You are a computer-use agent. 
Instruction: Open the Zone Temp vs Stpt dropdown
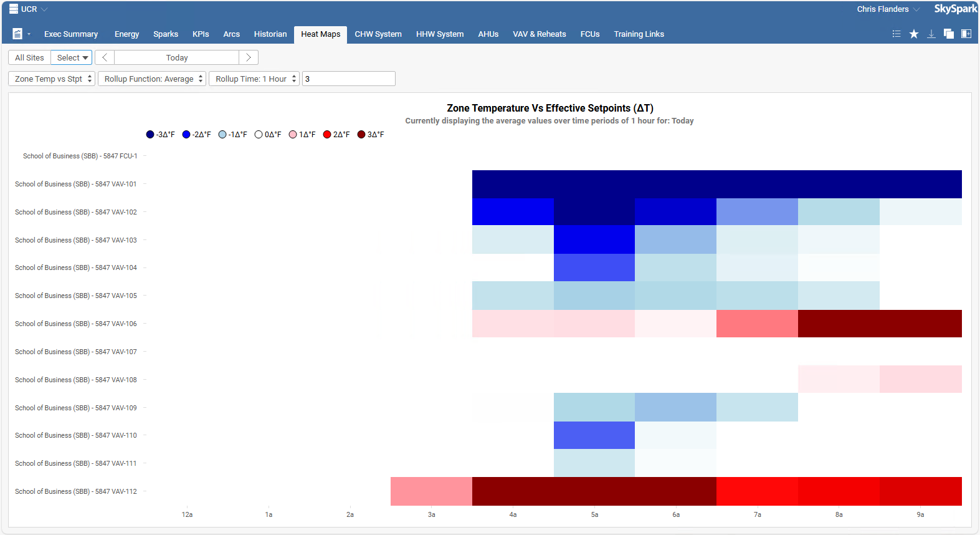pyautogui.click(x=52, y=79)
